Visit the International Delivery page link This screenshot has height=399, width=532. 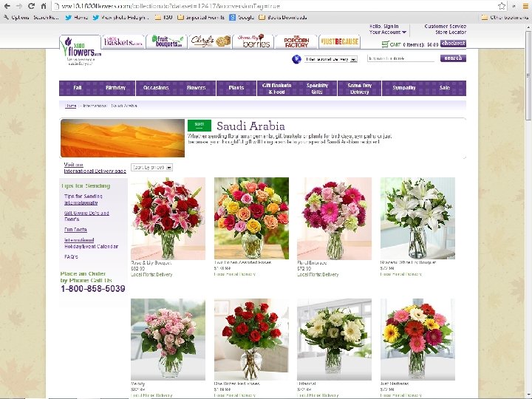click(x=95, y=168)
